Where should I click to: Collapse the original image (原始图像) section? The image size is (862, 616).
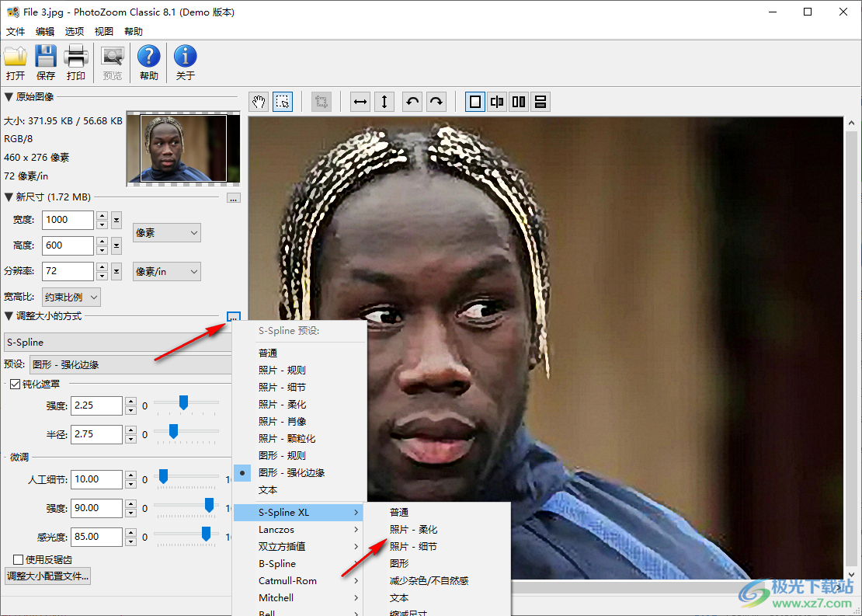pos(9,97)
